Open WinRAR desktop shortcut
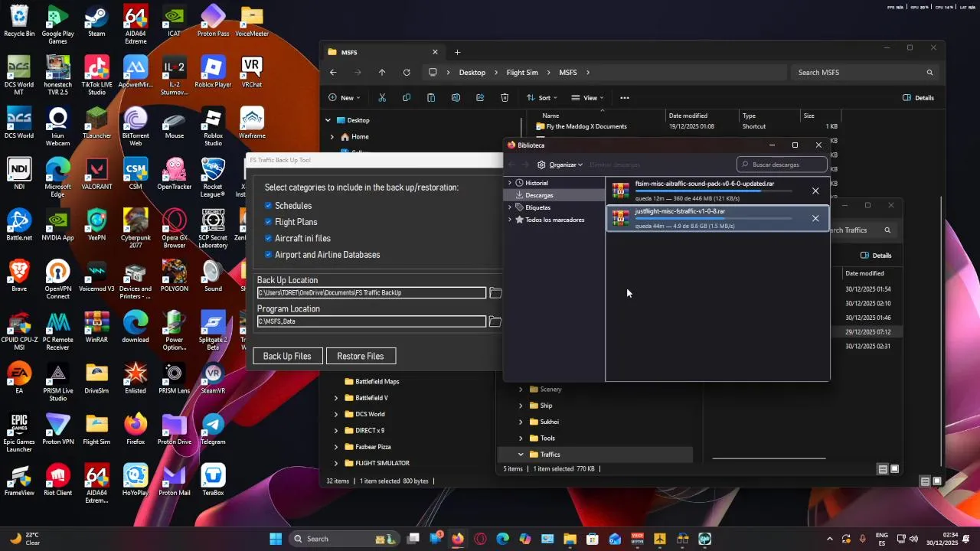The height and width of the screenshot is (551, 980). coord(96,327)
